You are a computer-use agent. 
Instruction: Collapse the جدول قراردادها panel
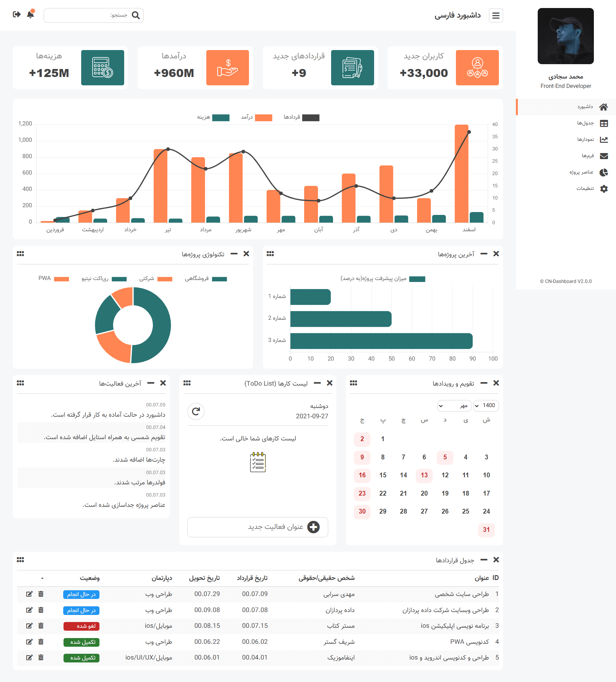tap(484, 560)
